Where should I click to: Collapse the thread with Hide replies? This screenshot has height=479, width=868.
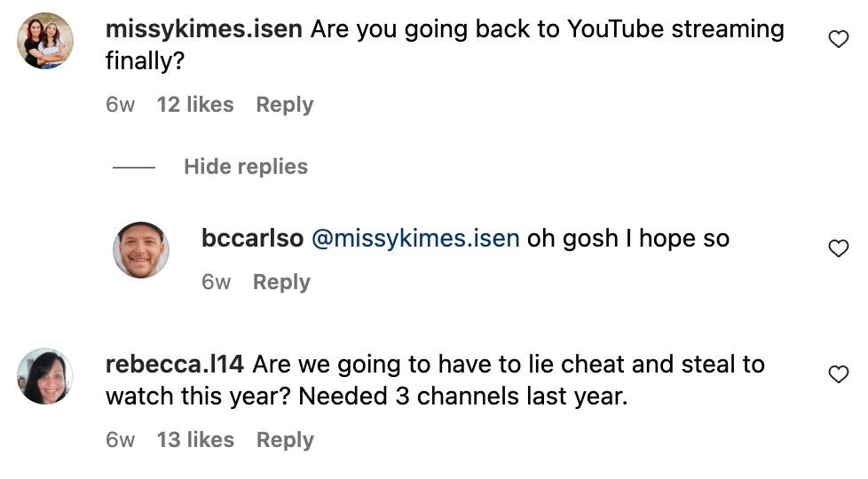click(245, 167)
